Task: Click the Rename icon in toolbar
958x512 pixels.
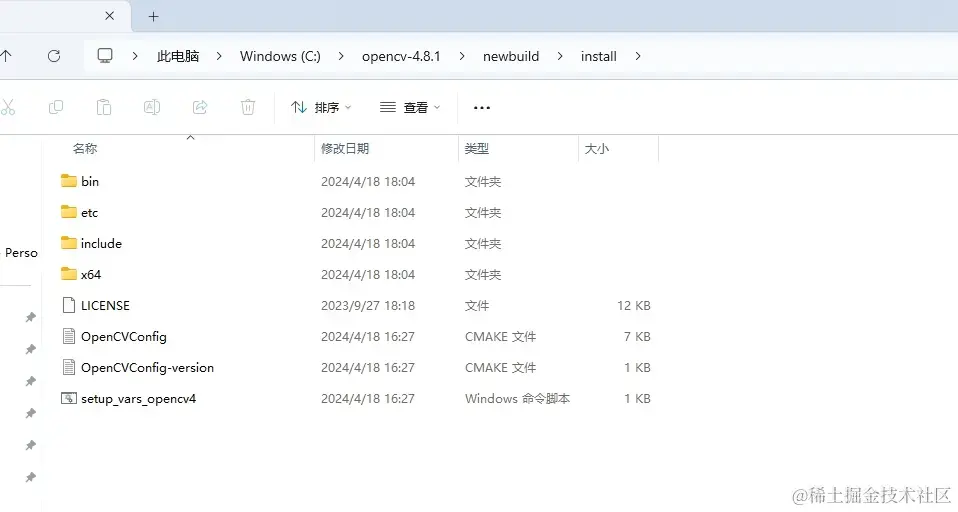Action: (152, 108)
